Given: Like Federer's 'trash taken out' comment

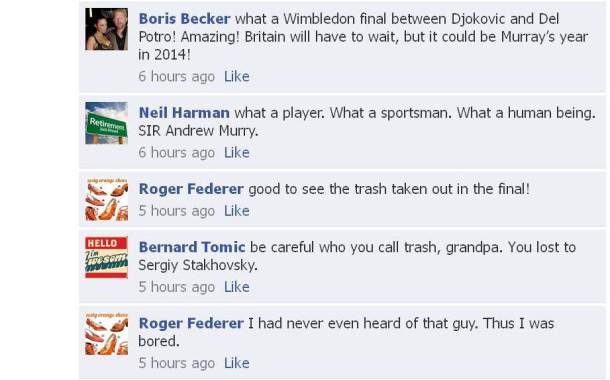Looking at the screenshot, I should coord(237,211).
